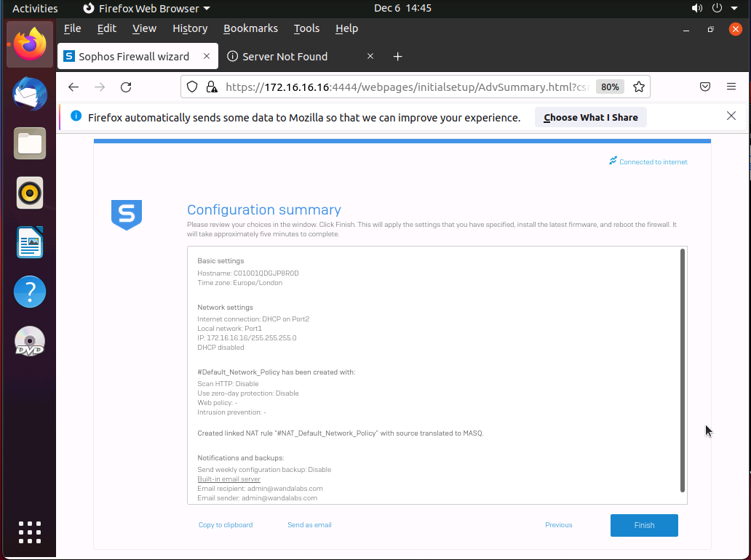
Task: Go back with the Previous link
Action: point(558,525)
